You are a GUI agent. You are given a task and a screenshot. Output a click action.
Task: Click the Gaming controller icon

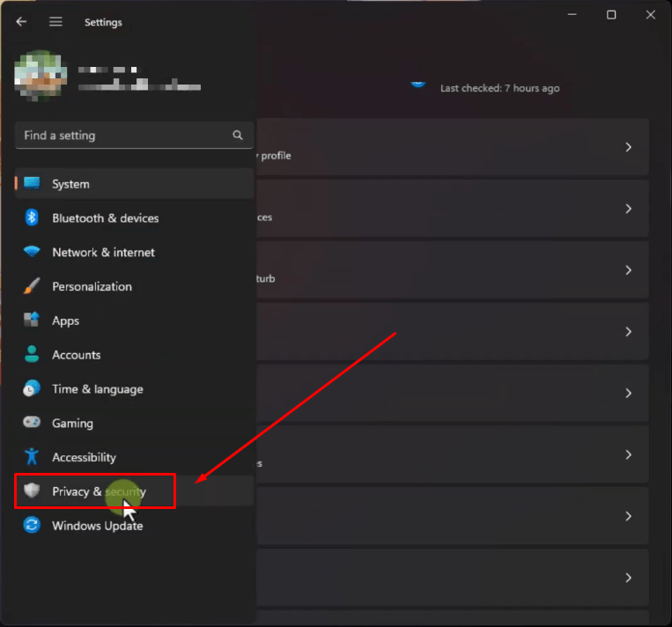click(32, 422)
